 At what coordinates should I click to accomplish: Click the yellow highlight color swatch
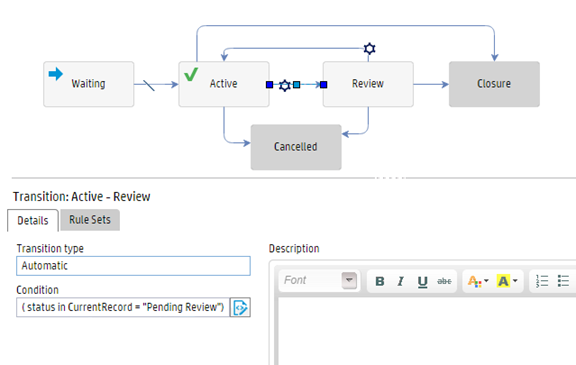coord(503,281)
